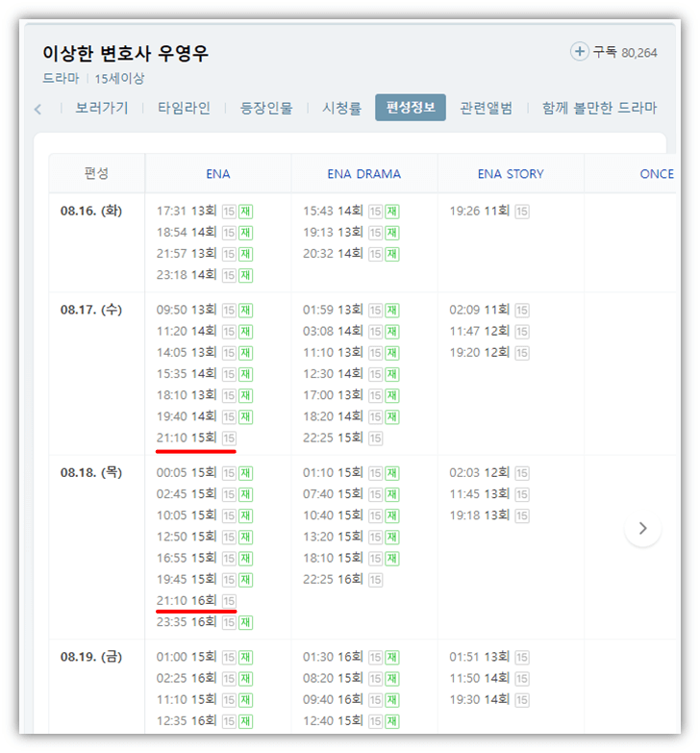Click the 재 badge beside 00:05 15회

[x=246, y=473]
